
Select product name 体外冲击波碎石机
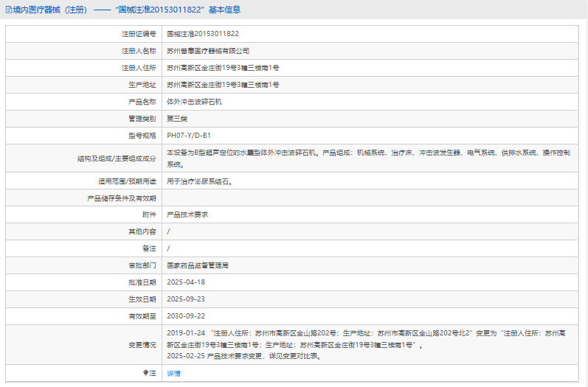point(194,102)
